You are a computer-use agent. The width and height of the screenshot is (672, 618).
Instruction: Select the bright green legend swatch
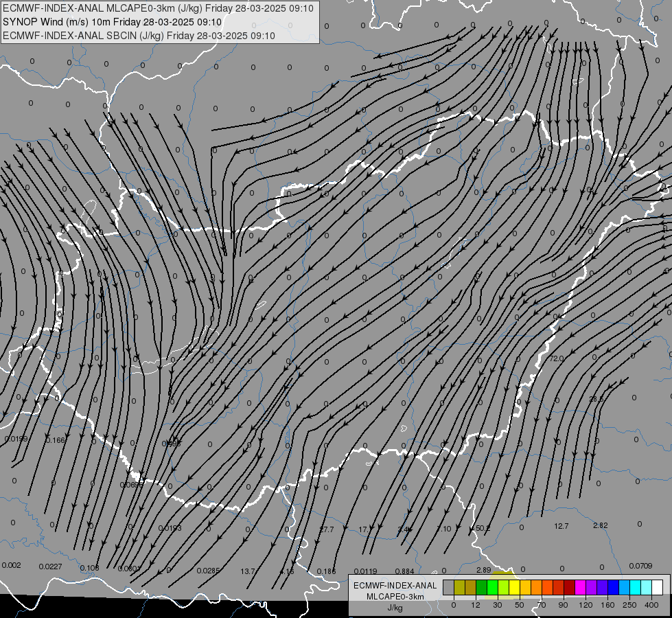pyautogui.click(x=492, y=588)
